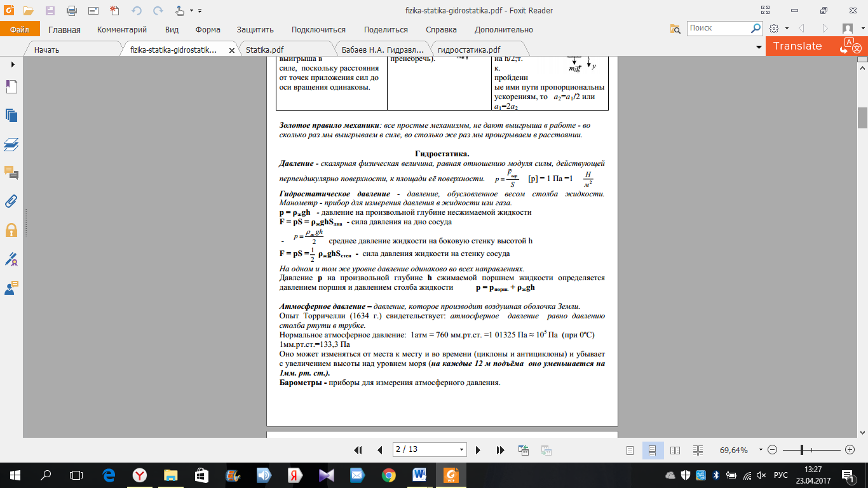
Task: Show the Attachments paperclip panel
Action: tap(11, 201)
